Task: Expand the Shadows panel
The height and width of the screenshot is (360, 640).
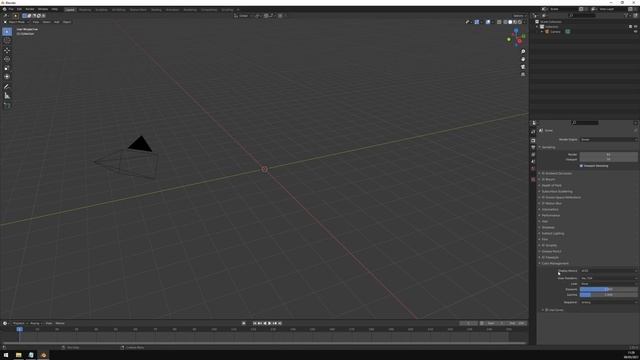Action: pyautogui.click(x=547, y=227)
